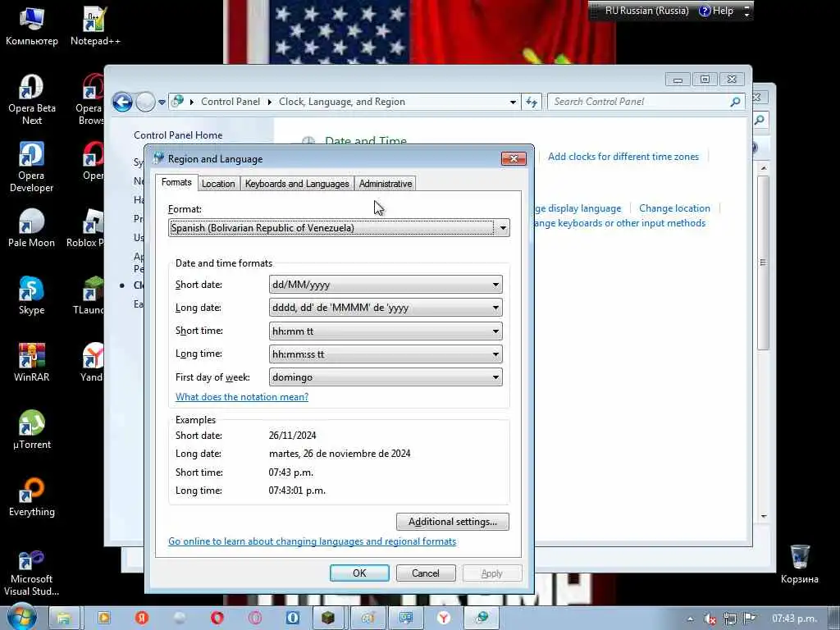Click the language bar Help button
The height and width of the screenshot is (630, 840).
pos(716,11)
